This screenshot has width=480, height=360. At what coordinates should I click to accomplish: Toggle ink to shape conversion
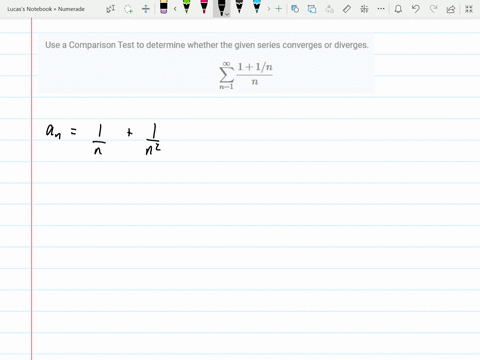(312, 9)
